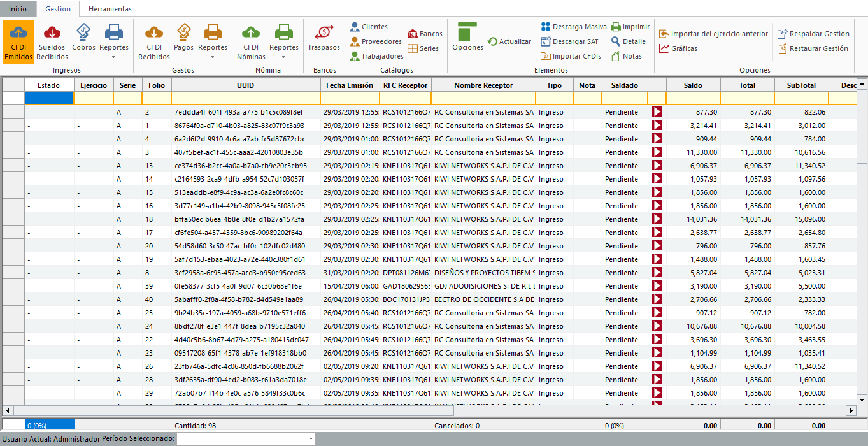
Task: Open CFDI Recibidos under Gastos
Action: point(154,41)
